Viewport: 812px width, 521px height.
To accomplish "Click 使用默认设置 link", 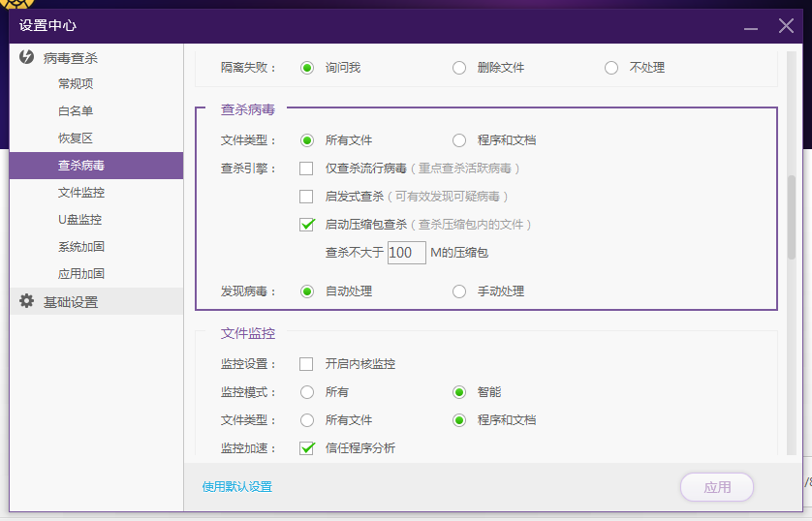I will click(x=237, y=487).
